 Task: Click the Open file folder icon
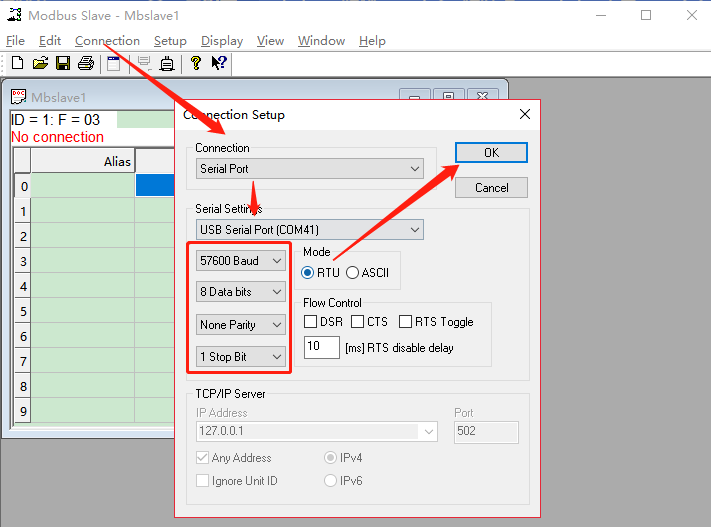tap(40, 64)
